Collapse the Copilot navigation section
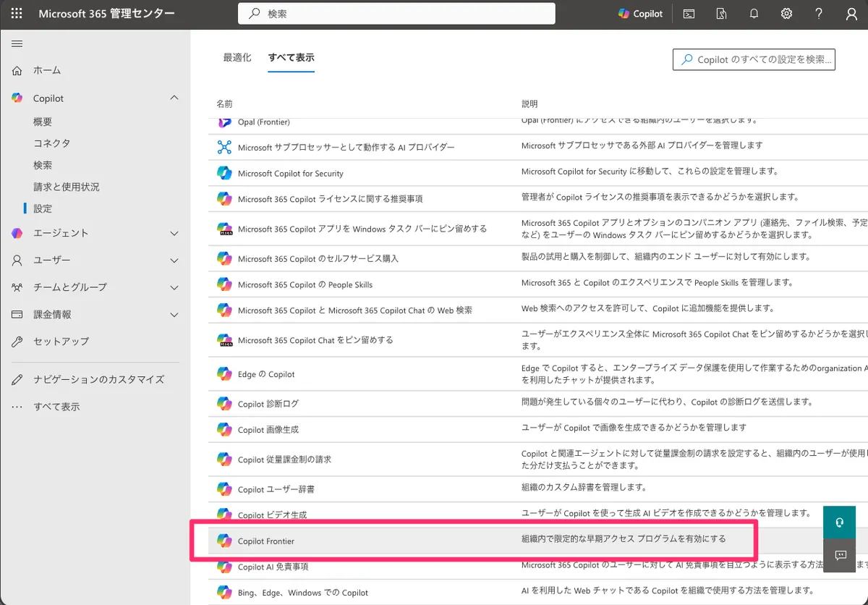The width and height of the screenshot is (868, 605). tap(174, 98)
